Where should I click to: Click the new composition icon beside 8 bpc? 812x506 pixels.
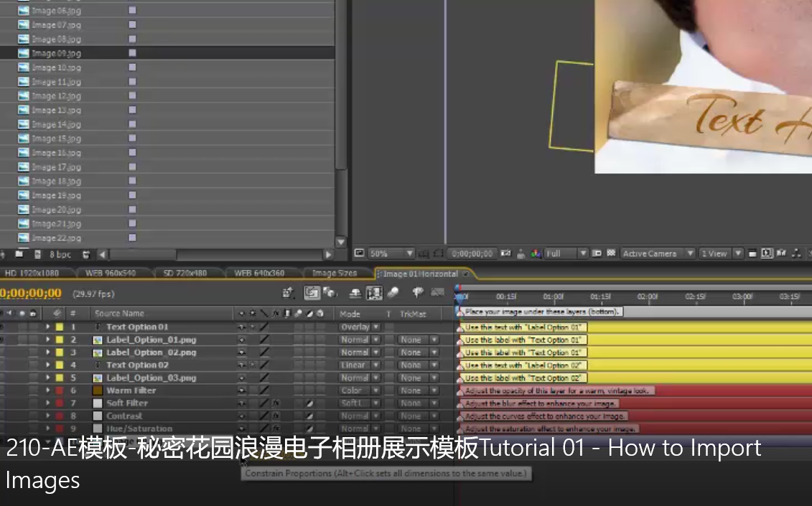(x=37, y=254)
